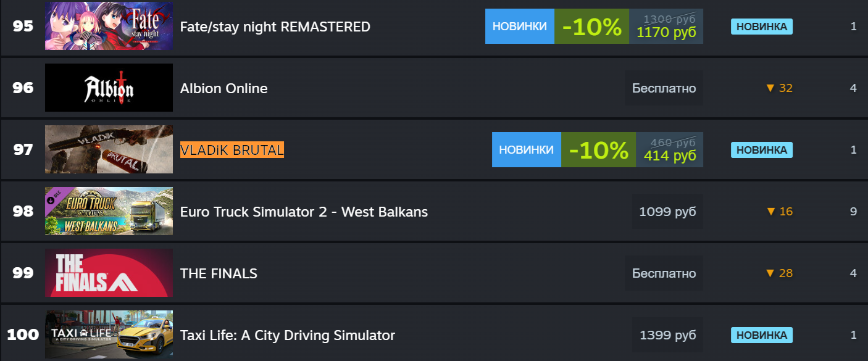Click the West Balkans DLC thumbnail
Screen dimensions: 868x361
(x=109, y=212)
